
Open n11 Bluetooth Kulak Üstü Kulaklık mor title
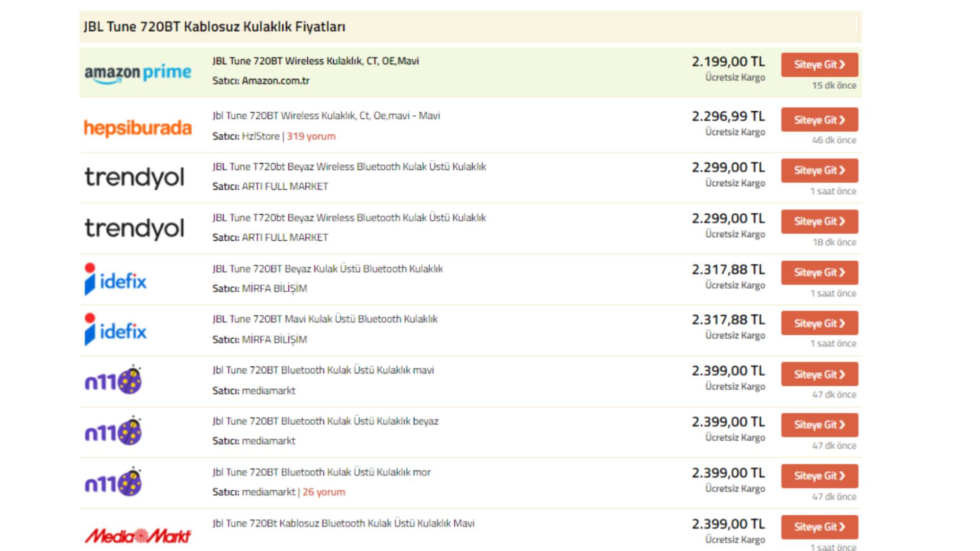(x=322, y=472)
